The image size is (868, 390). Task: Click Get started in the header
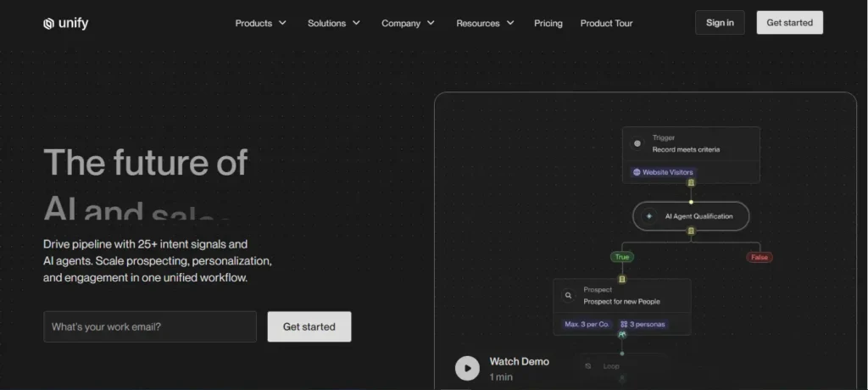tap(789, 23)
